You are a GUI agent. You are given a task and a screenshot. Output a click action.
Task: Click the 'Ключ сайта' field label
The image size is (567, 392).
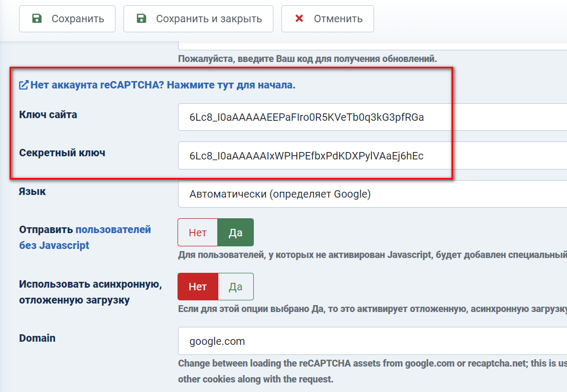[48, 114]
